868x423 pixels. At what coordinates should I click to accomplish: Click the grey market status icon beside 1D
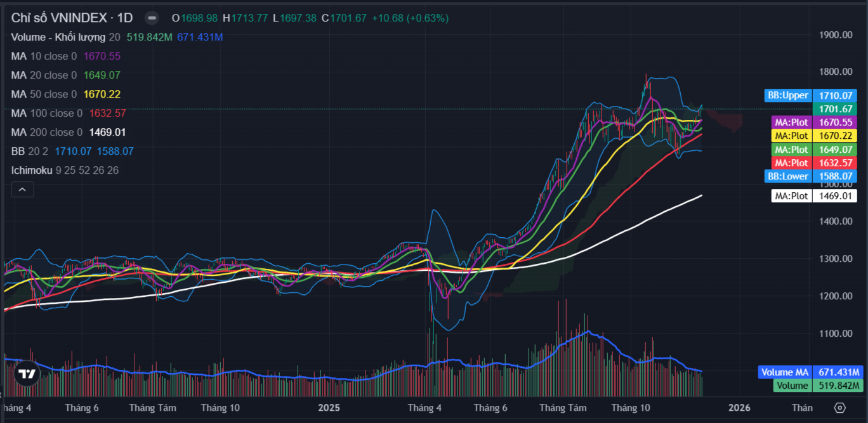[x=151, y=18]
